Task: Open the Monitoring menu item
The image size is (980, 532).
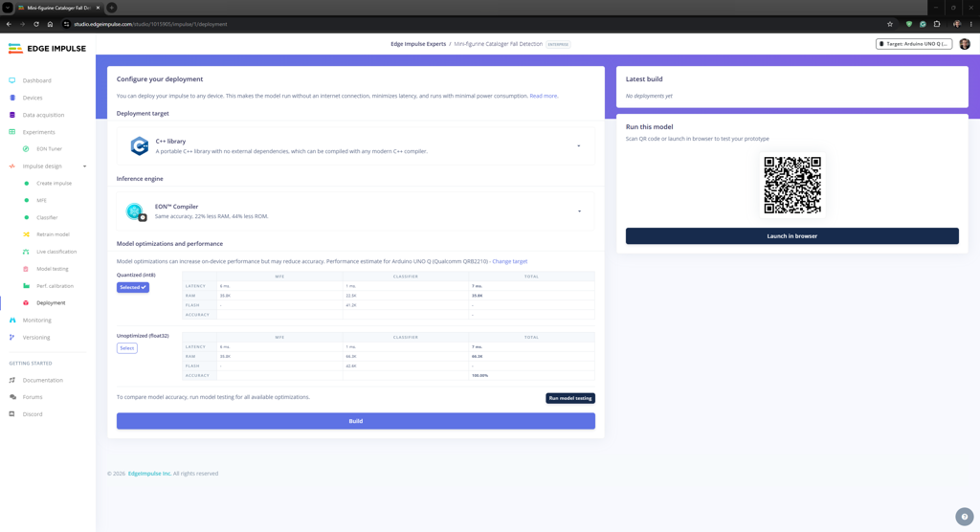Action: tap(37, 321)
